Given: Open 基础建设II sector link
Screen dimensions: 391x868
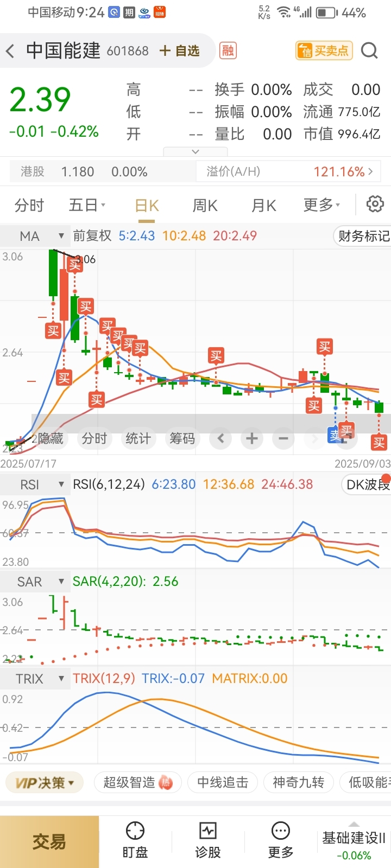Looking at the screenshot, I should tap(354, 845).
